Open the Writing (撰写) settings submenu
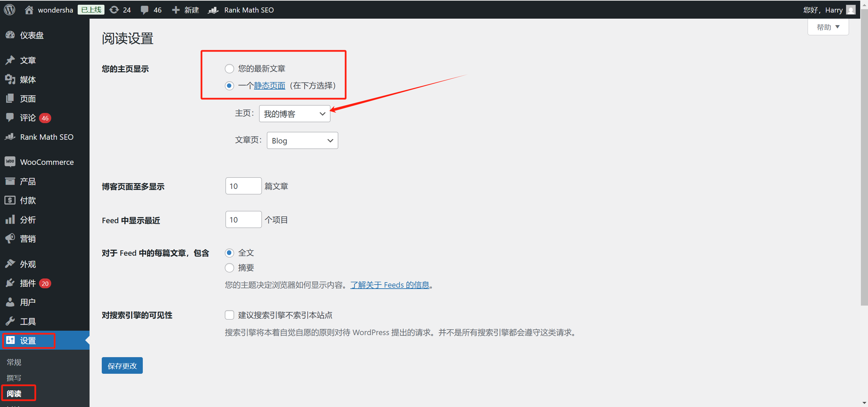 coord(14,377)
